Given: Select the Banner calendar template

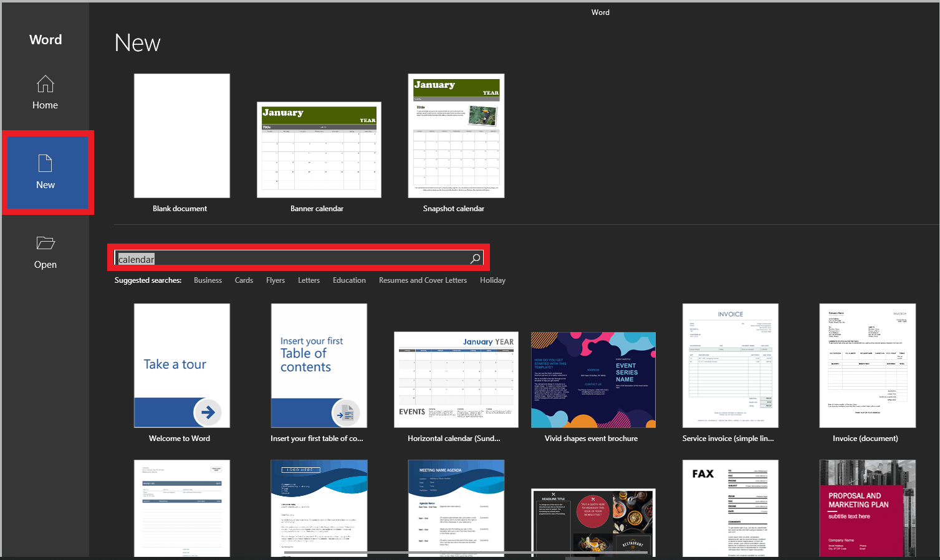Looking at the screenshot, I should 319,149.
